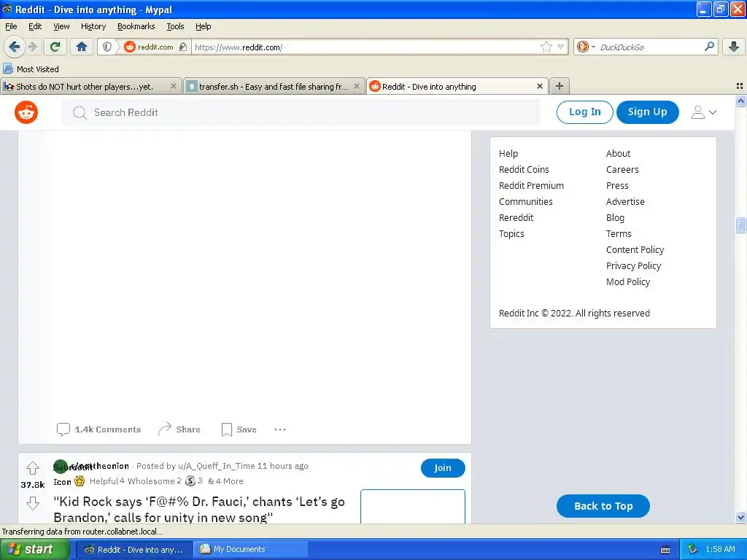Image resolution: width=747 pixels, height=560 pixels.
Task: Open the Communities link
Action: [x=525, y=201]
